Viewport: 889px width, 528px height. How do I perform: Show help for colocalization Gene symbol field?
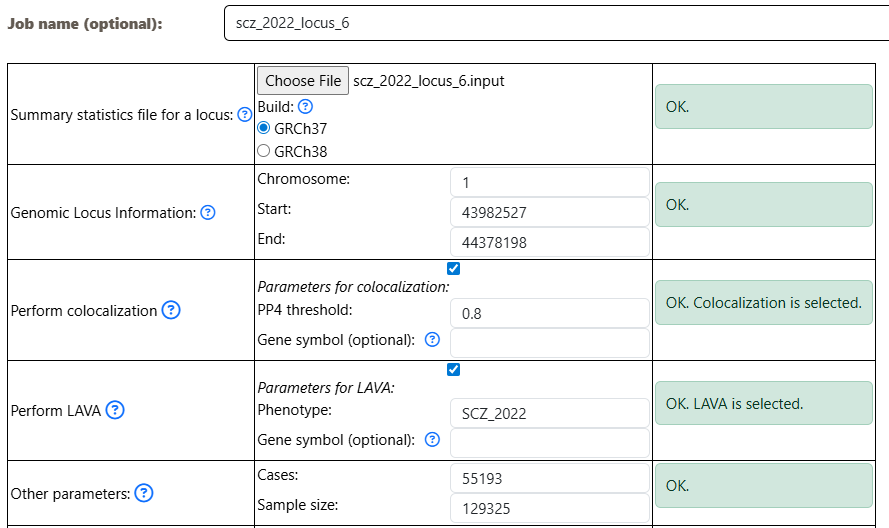[x=432, y=339]
